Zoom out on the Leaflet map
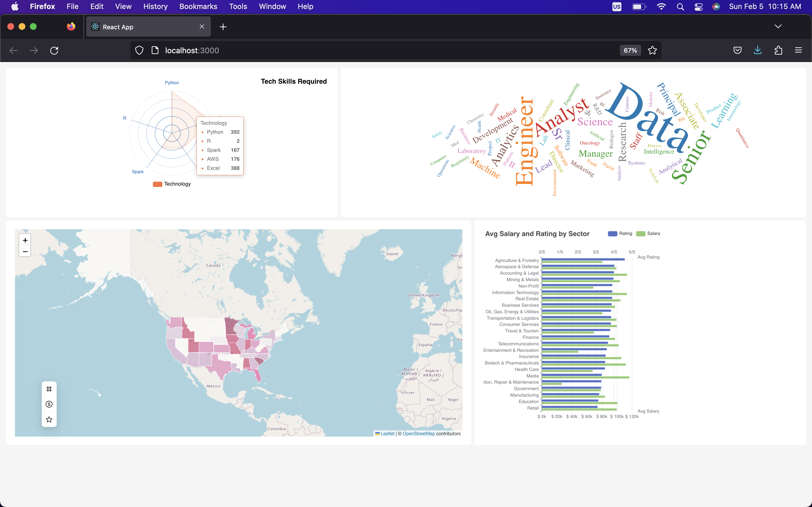Image resolution: width=812 pixels, height=507 pixels. coord(25,251)
